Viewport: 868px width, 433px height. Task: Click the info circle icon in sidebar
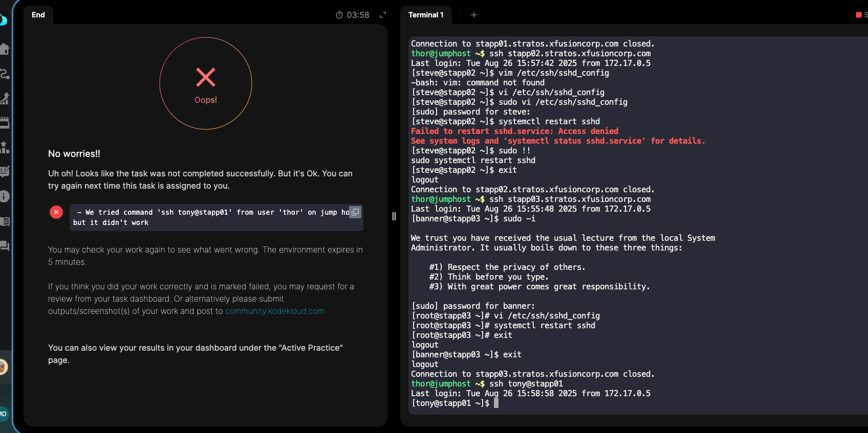pos(5,196)
